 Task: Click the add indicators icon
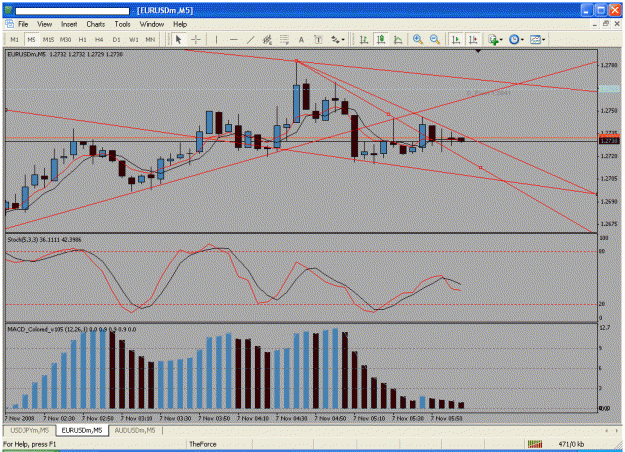(493, 39)
